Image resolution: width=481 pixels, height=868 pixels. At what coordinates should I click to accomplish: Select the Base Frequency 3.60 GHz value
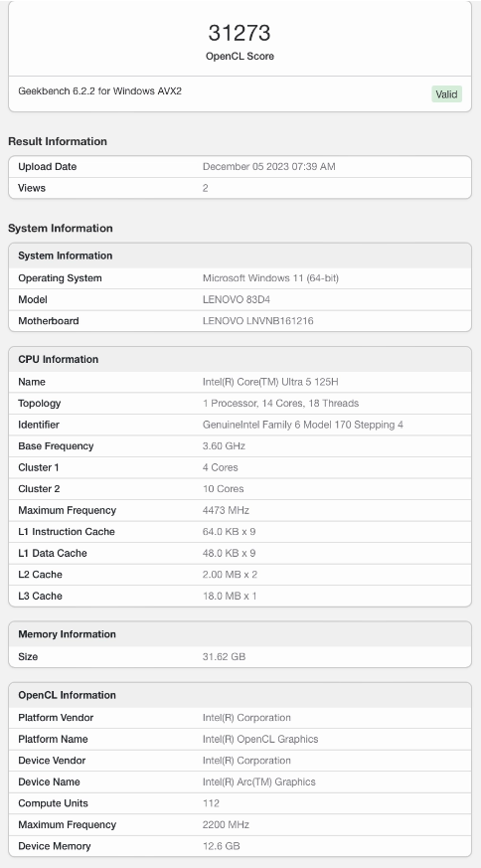(x=224, y=446)
